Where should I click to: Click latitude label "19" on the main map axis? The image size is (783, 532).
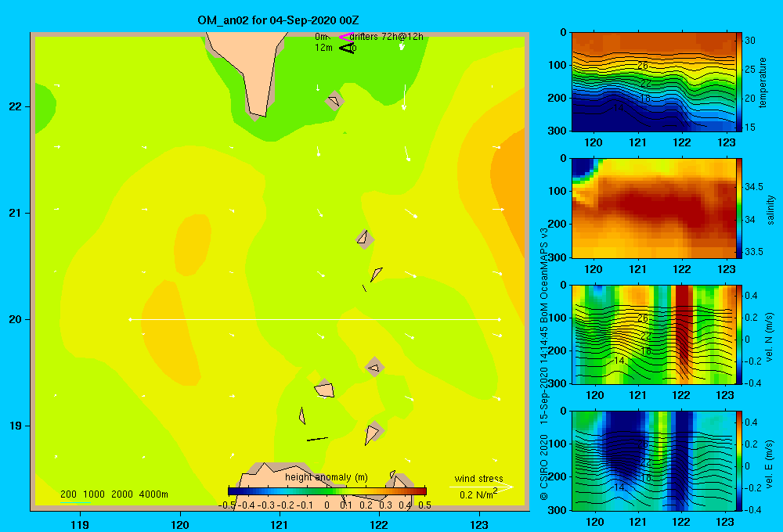point(16,426)
